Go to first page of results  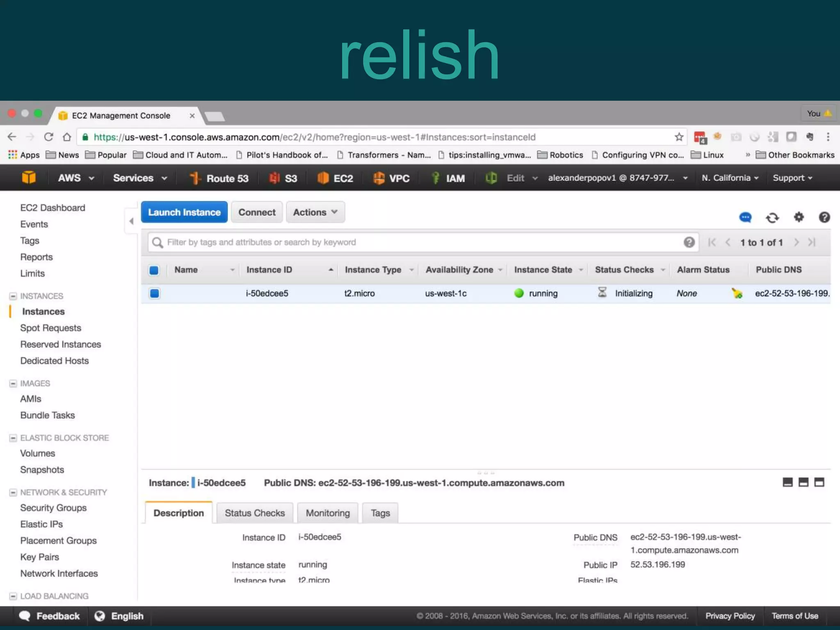coord(712,242)
